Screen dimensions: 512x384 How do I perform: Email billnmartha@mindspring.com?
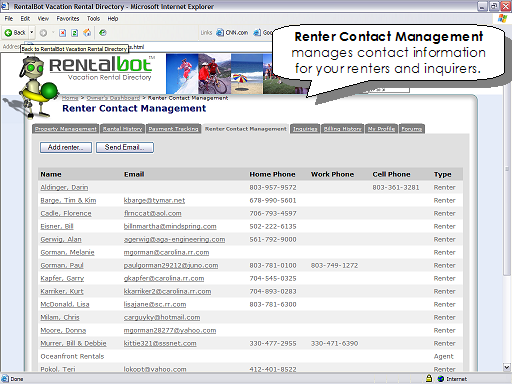tap(170, 226)
